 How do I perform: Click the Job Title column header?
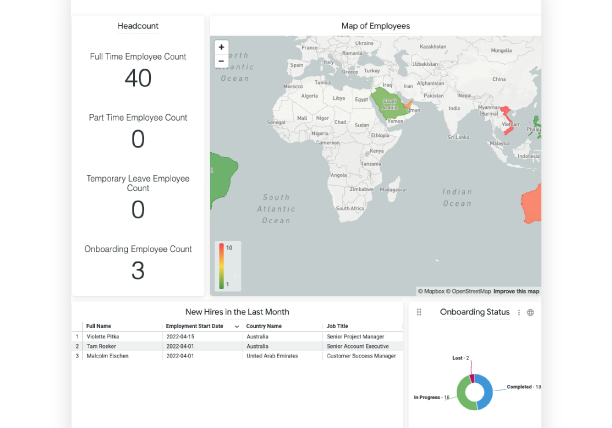coord(337,326)
